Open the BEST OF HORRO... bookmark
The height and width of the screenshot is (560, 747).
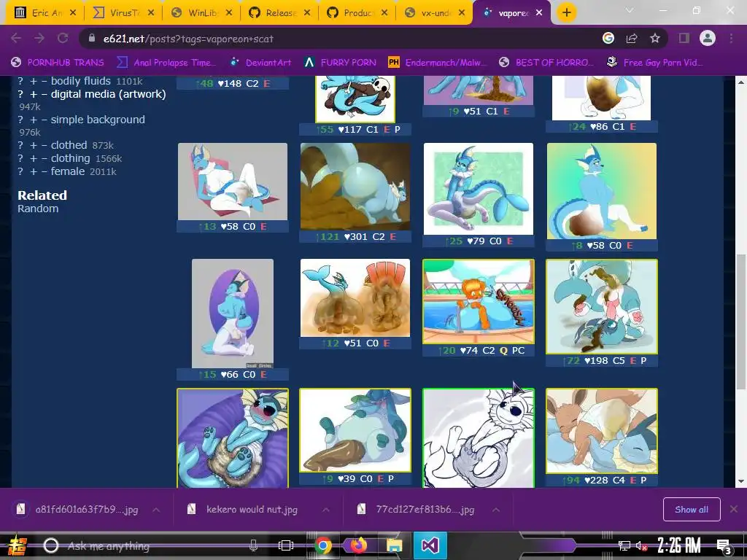click(546, 63)
